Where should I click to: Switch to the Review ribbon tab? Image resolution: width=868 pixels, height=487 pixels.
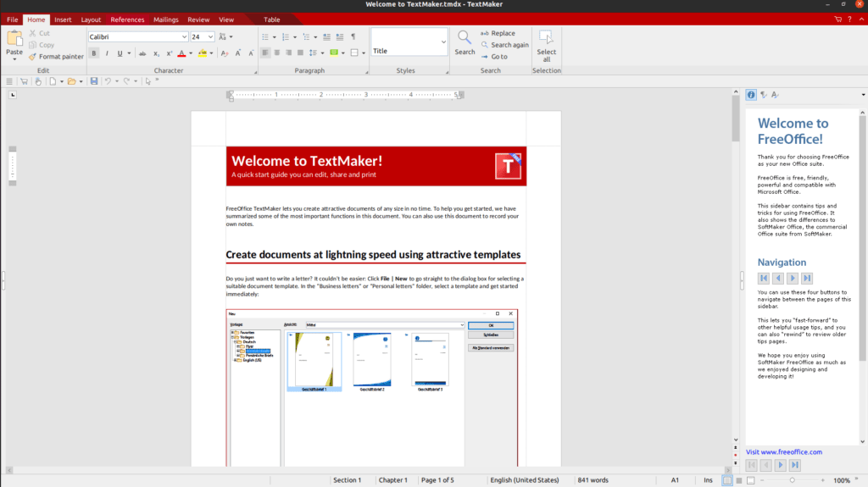(198, 19)
